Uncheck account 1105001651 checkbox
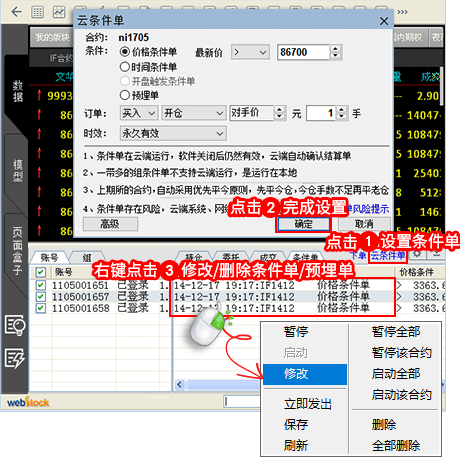Screen dimensions: 460x461 coord(41,285)
